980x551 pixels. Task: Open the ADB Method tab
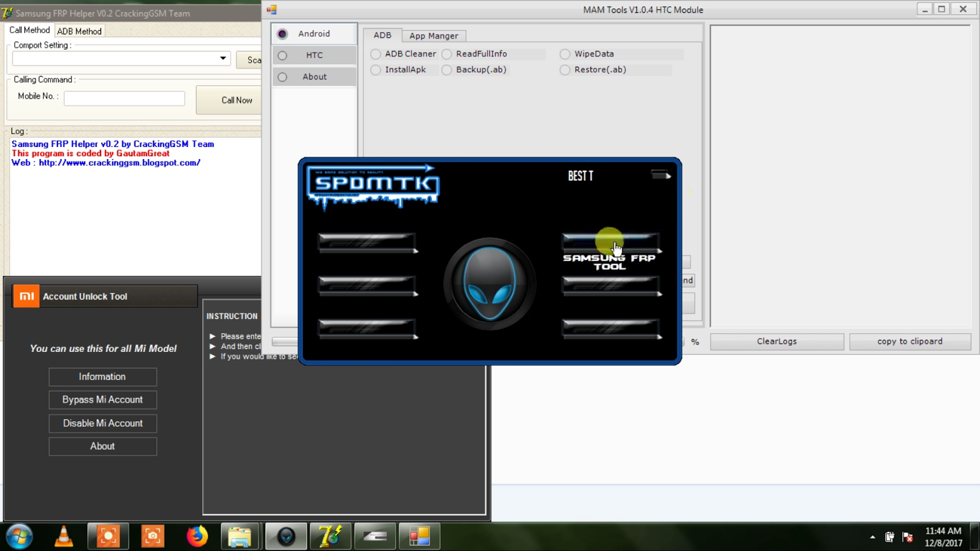point(80,31)
